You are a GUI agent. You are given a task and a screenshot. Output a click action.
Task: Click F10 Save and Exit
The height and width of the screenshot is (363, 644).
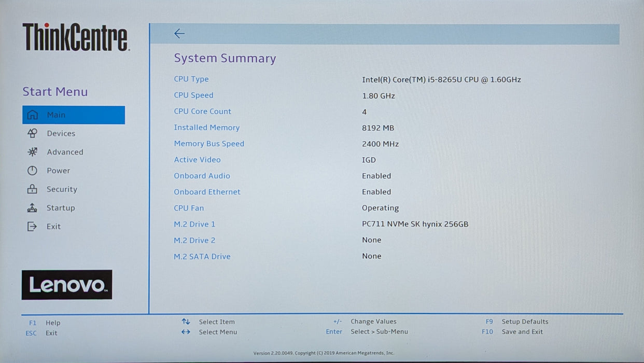click(x=512, y=332)
